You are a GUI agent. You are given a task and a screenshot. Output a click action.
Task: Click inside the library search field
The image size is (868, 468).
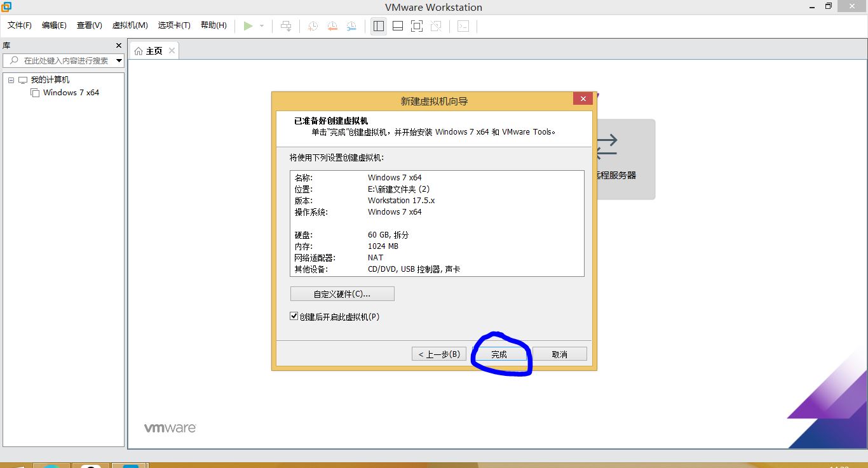pyautogui.click(x=64, y=60)
